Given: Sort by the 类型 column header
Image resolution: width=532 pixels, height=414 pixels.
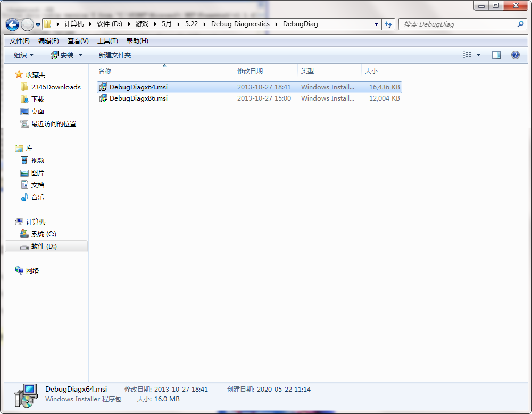Looking at the screenshot, I should point(307,71).
